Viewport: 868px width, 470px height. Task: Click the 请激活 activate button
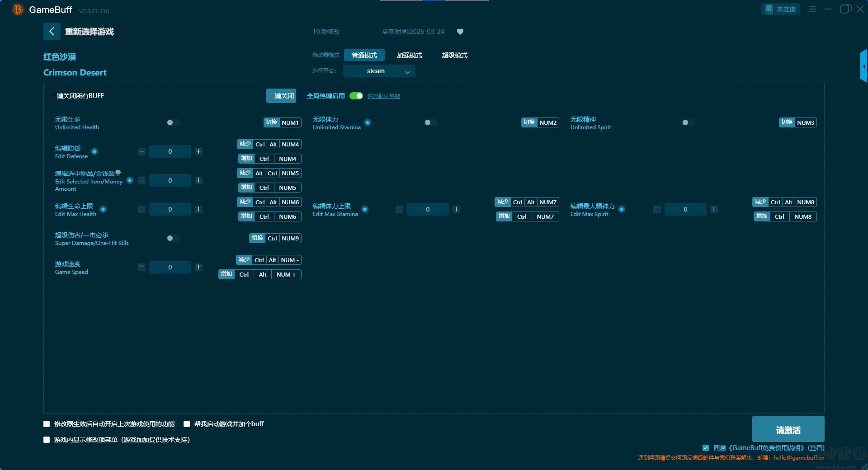[x=788, y=429]
